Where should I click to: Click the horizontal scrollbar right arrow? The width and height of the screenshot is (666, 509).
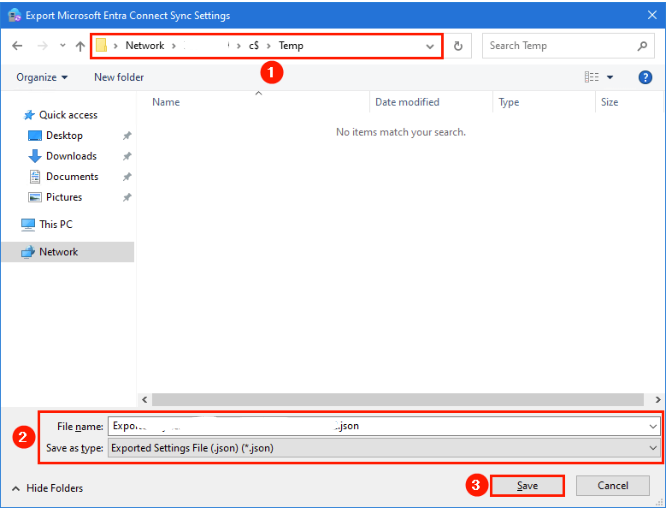[658, 399]
